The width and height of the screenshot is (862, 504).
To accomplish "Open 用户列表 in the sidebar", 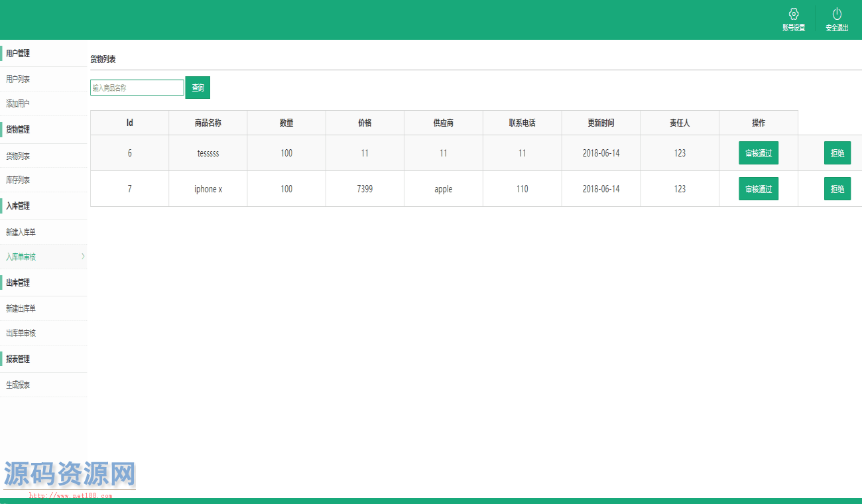I will pos(19,80).
